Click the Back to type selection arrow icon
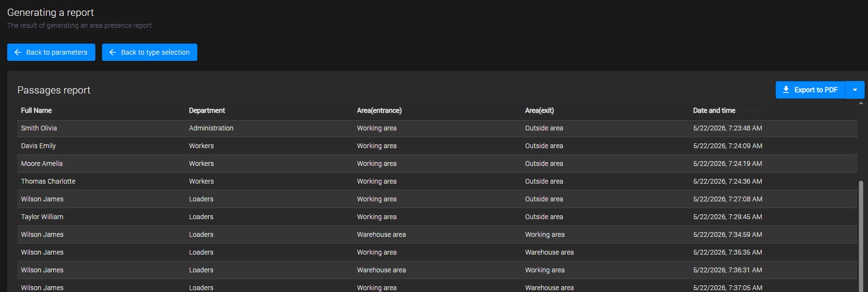The height and width of the screenshot is (292, 868). 113,52
